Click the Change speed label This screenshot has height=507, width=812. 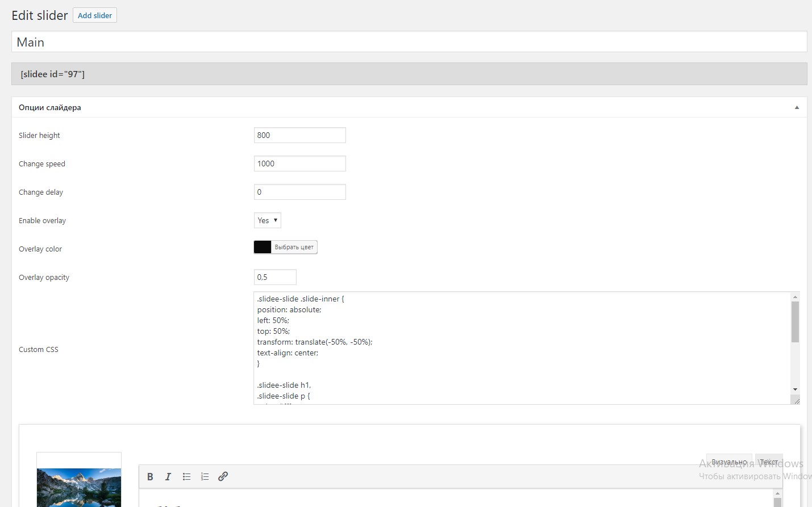(42, 164)
